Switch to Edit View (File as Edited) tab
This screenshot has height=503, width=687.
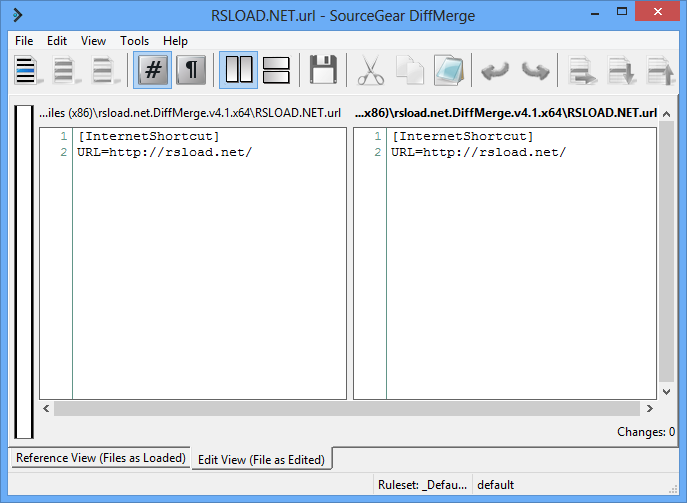(262, 459)
